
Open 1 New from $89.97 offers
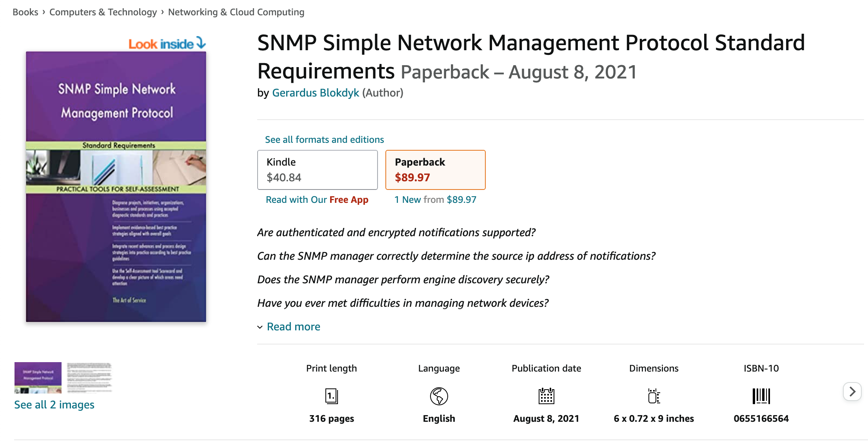tap(435, 199)
